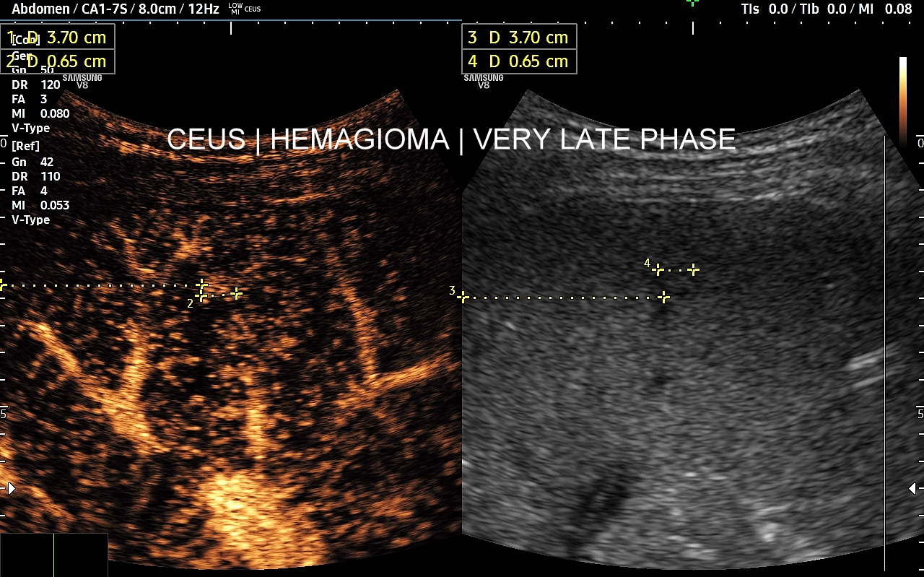Click the MI 0.053 parameter value
This screenshot has width=924, height=577.
40,205
